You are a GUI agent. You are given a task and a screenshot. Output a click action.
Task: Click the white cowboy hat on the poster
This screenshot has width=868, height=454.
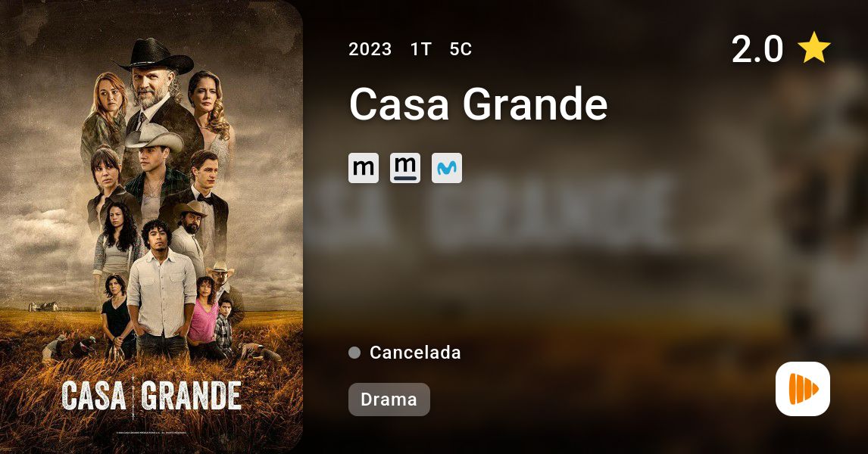click(x=153, y=138)
